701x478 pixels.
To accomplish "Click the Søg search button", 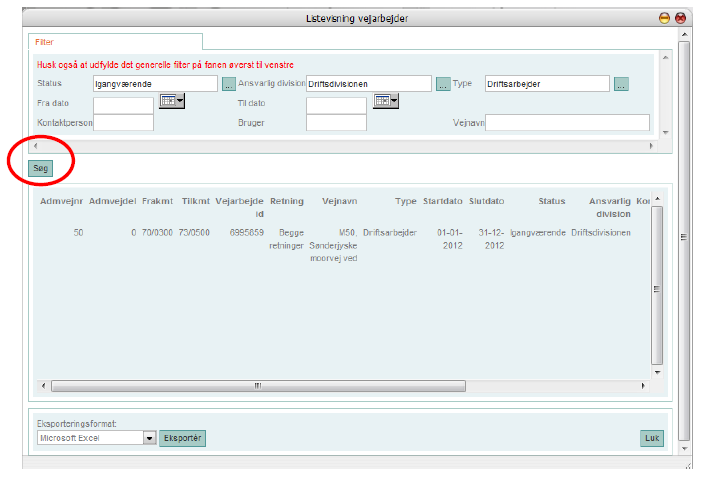I will coord(41,168).
